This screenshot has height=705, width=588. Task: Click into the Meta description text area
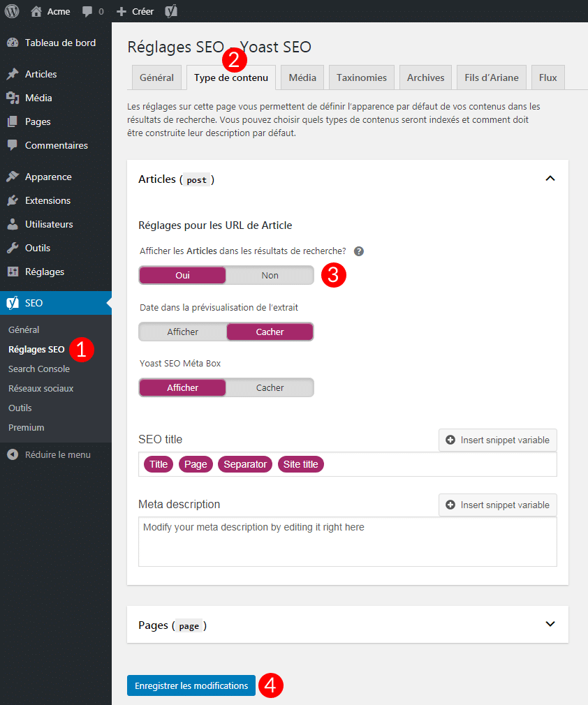click(x=347, y=542)
